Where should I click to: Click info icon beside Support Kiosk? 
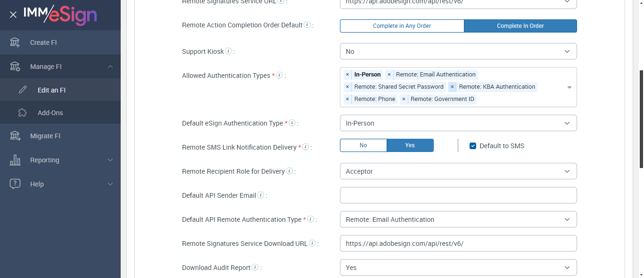[x=229, y=51]
